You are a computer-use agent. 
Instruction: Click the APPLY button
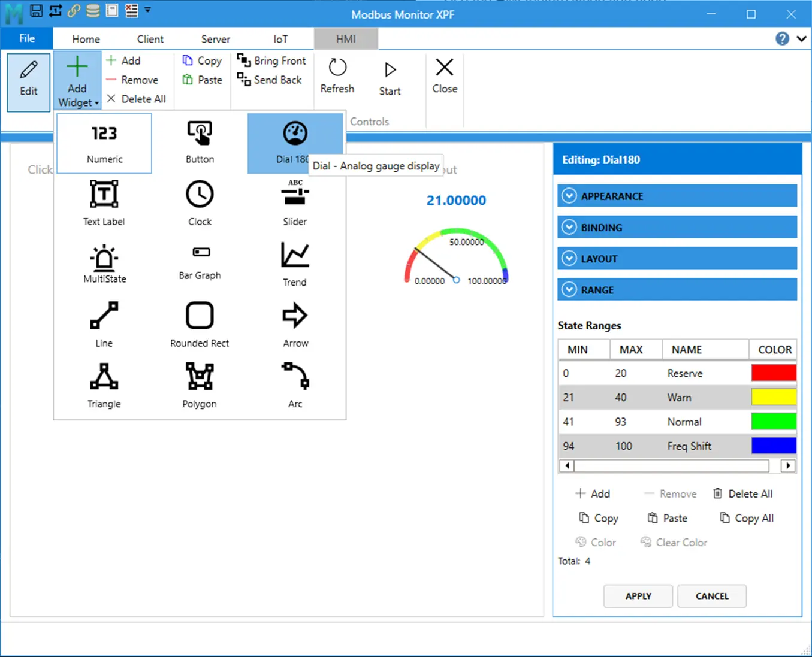pyautogui.click(x=638, y=596)
